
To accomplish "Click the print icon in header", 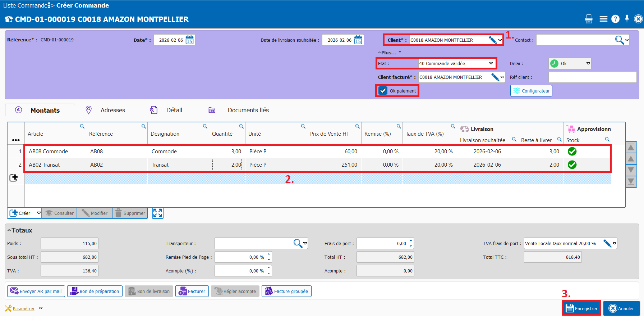I will click(589, 19).
